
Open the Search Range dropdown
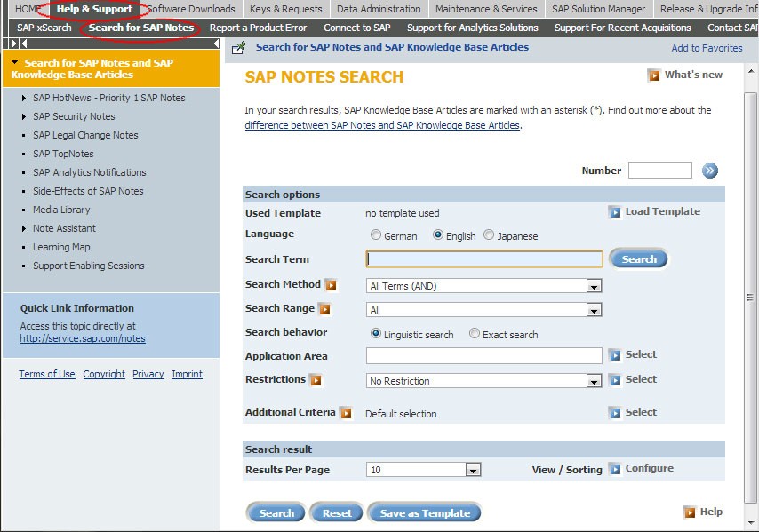pyautogui.click(x=594, y=310)
